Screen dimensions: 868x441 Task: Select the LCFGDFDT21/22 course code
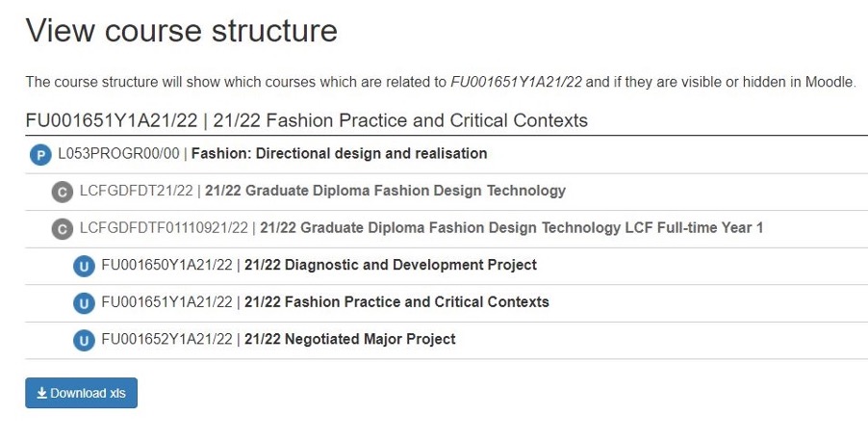click(x=137, y=191)
